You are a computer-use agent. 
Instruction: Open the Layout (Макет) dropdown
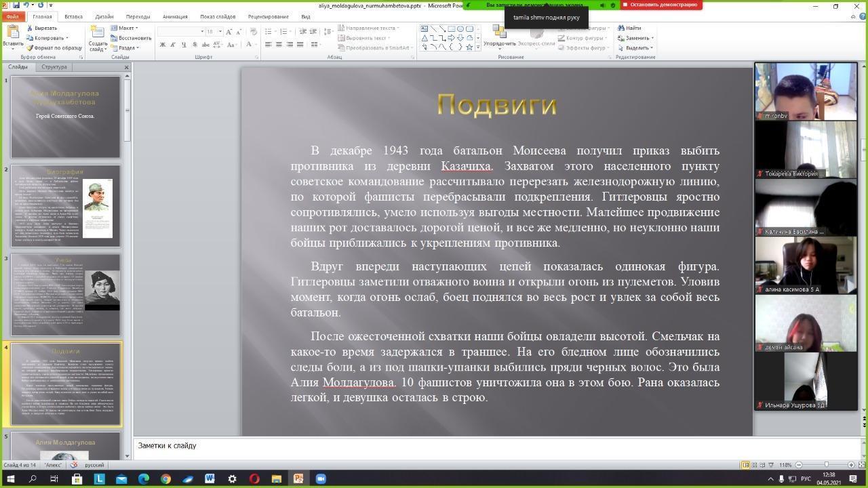(126, 28)
